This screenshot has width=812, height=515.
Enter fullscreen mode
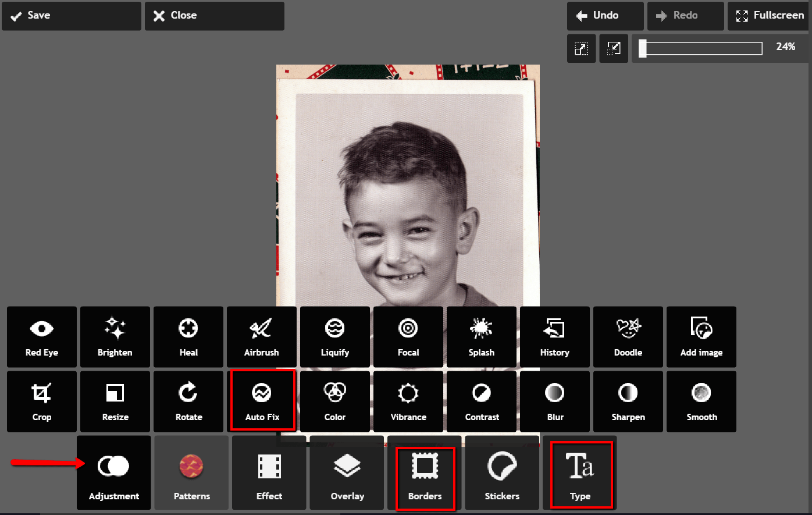(x=768, y=16)
